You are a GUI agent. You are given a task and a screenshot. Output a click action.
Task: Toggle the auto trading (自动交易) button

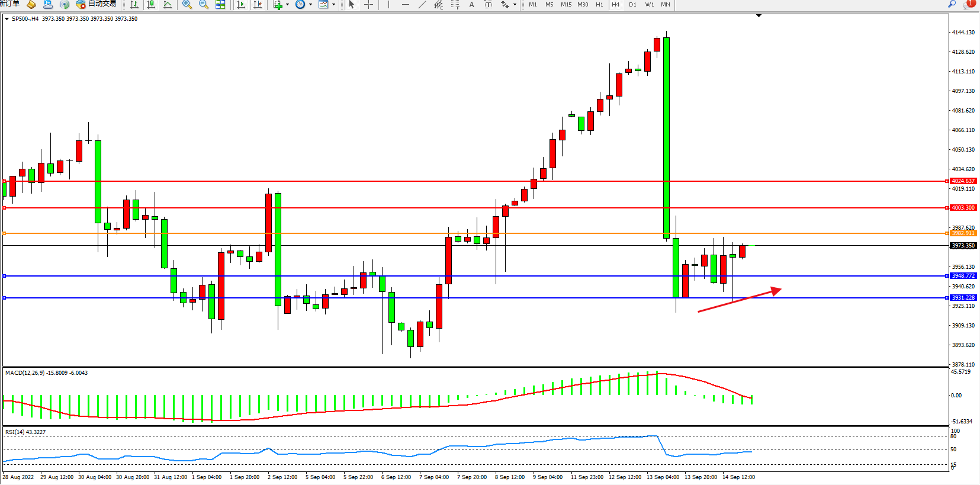pos(96,4)
